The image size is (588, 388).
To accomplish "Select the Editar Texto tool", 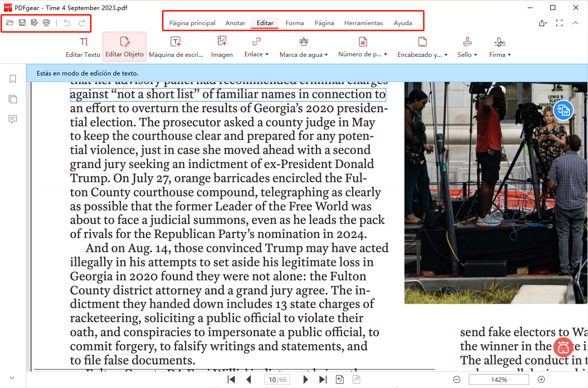I will click(83, 47).
